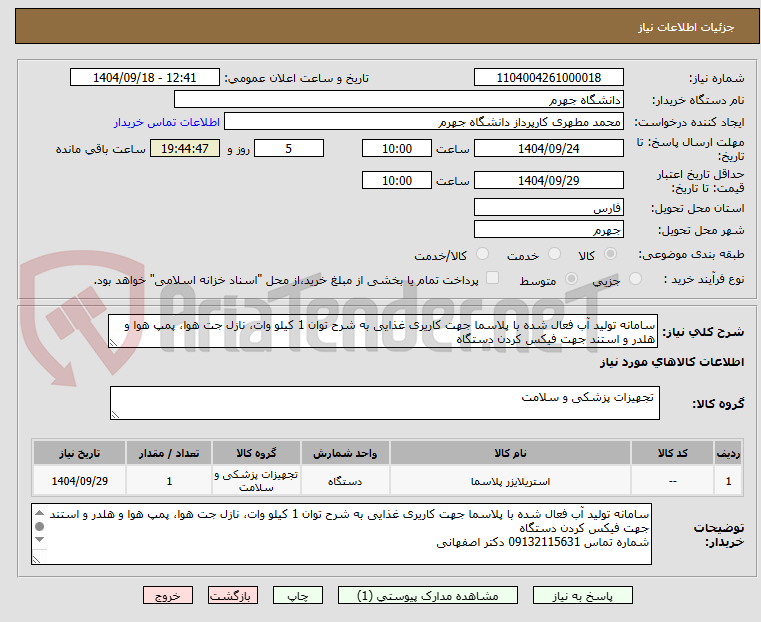This screenshot has width=761, height=622.
Task: Click the شرح کلی نیاز description textarea
Action: pyautogui.click(x=383, y=331)
